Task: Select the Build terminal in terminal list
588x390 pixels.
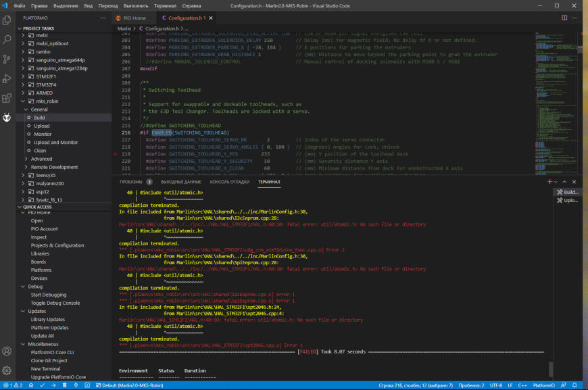Action: (x=567, y=192)
